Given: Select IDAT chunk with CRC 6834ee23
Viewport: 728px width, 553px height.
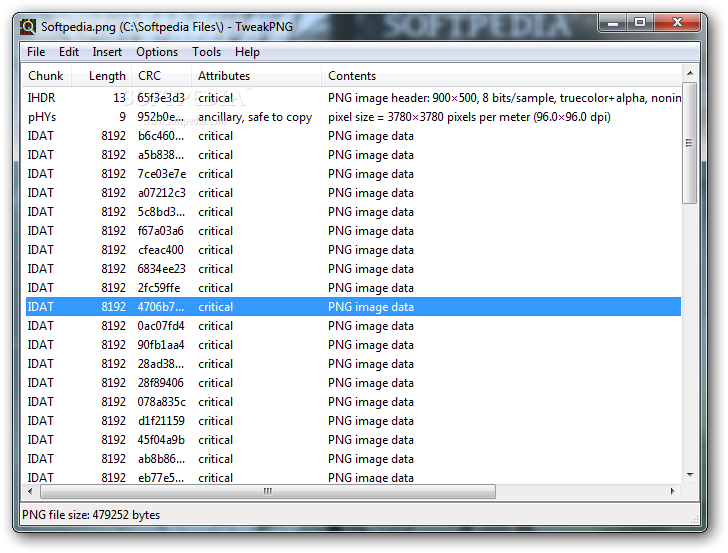Looking at the screenshot, I should click(353, 269).
